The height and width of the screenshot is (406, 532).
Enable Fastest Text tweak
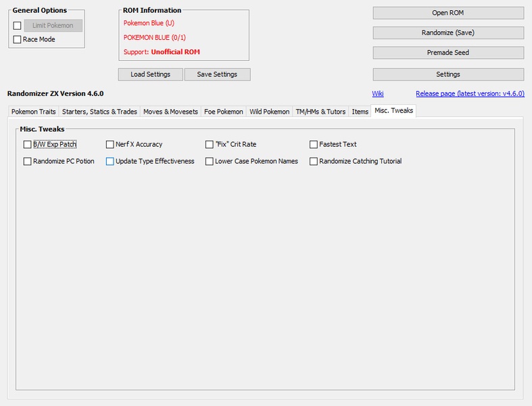314,144
